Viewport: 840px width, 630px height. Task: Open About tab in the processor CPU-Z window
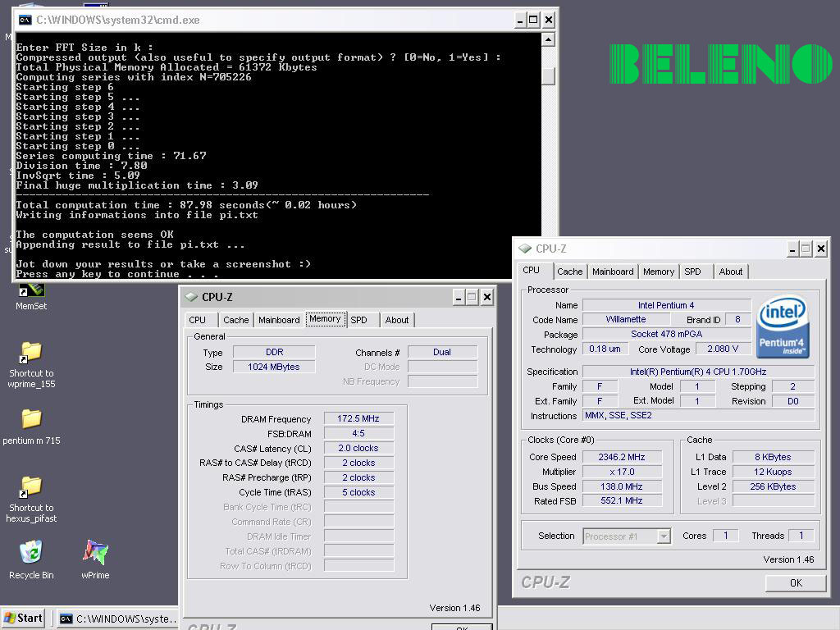(x=731, y=272)
